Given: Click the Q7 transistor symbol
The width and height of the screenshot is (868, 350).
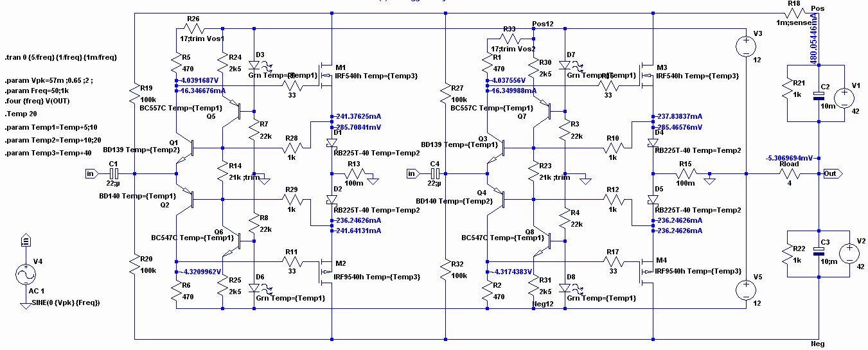Looking at the screenshot, I should (x=543, y=112).
